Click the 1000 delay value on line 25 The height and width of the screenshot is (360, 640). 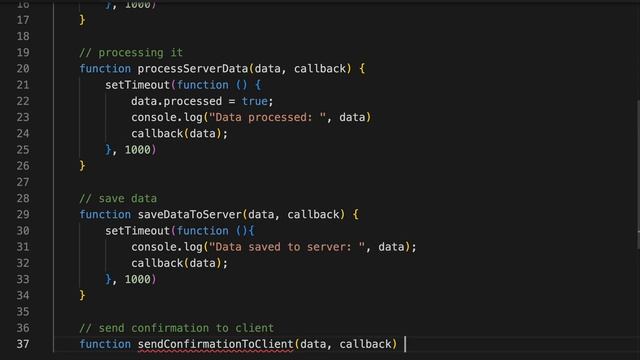click(138, 150)
